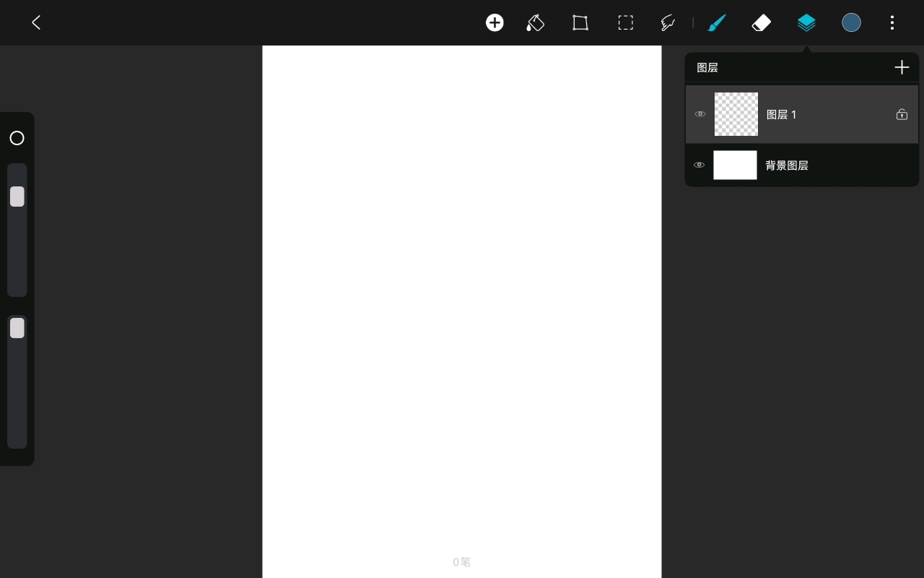Toggle the lock on 图层 1
The image size is (924, 578).
(902, 114)
